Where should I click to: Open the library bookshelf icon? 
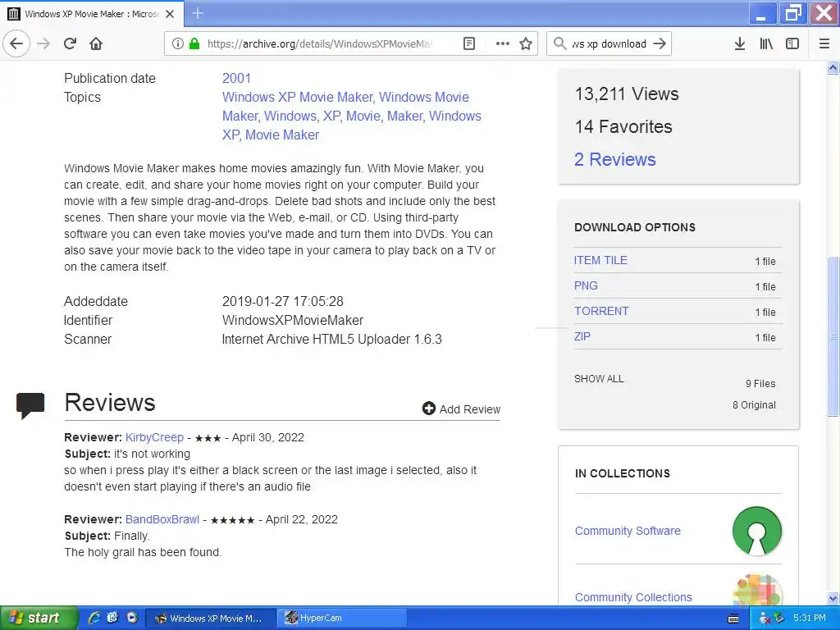[766, 43]
